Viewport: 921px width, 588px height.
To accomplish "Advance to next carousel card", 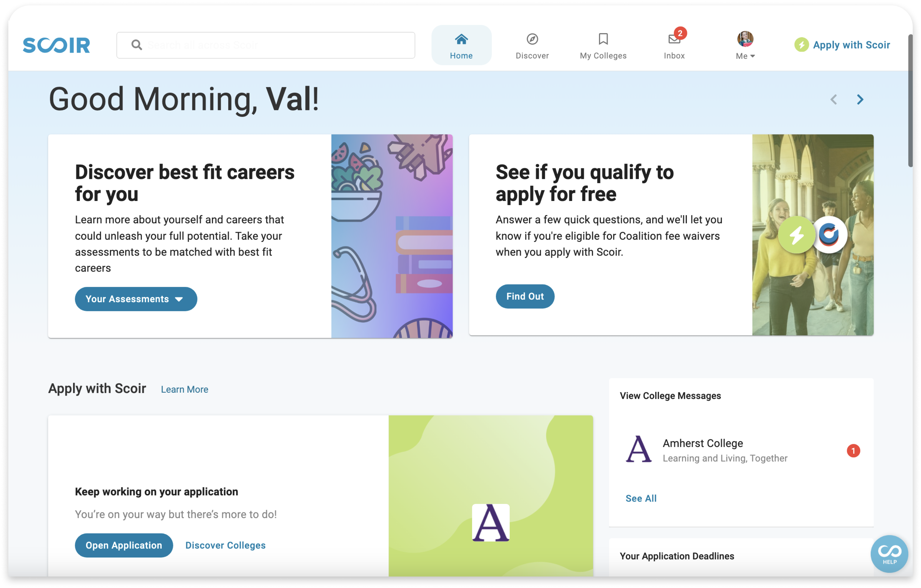I will tap(860, 100).
